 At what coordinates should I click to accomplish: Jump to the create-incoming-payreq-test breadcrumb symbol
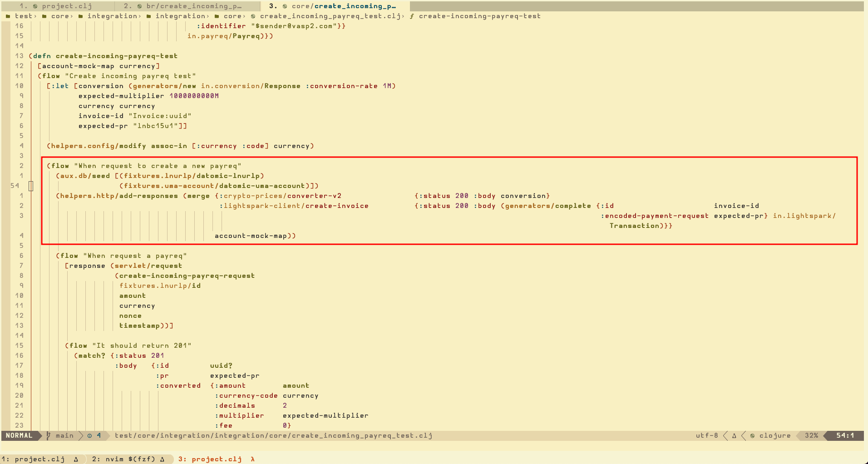(480, 16)
